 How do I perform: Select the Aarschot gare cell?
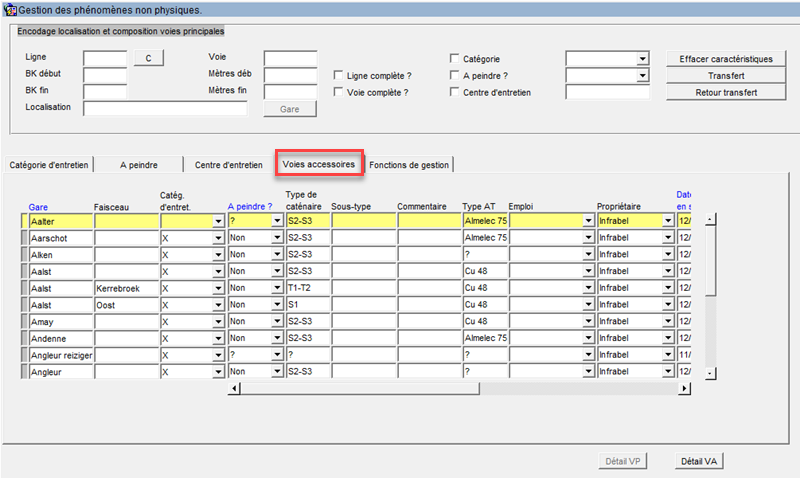61,238
